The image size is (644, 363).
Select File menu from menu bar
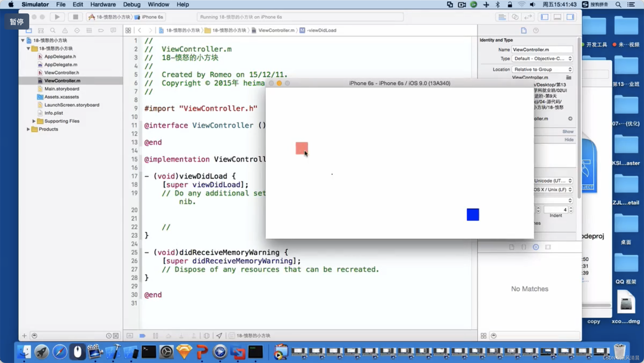pos(61,4)
